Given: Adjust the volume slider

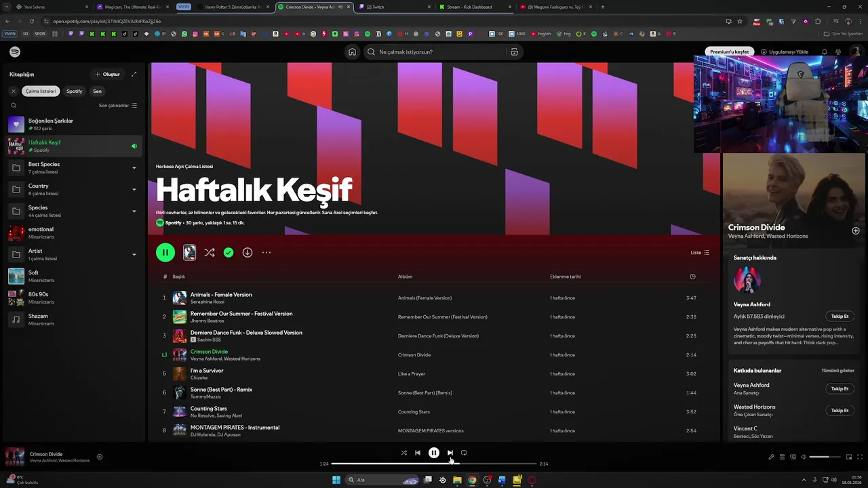Looking at the screenshot, I should coord(824,457).
